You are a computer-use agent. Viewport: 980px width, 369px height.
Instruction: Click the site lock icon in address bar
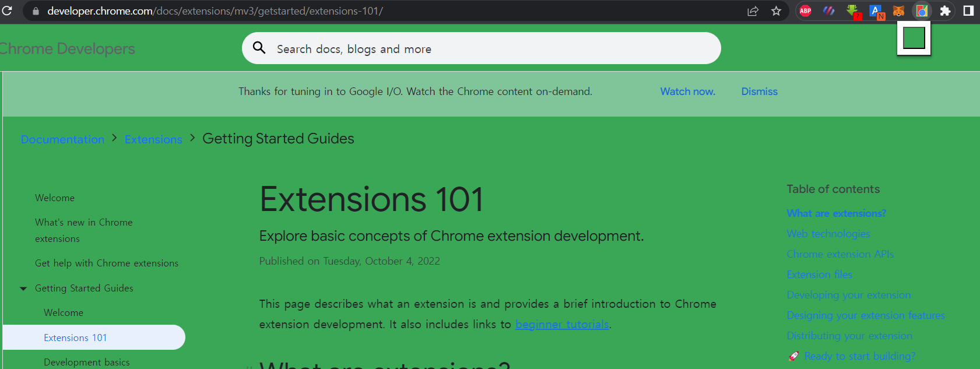click(x=36, y=11)
